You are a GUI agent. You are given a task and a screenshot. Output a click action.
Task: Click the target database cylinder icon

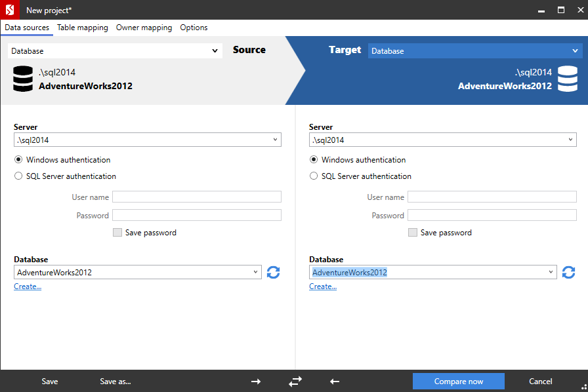[568, 79]
